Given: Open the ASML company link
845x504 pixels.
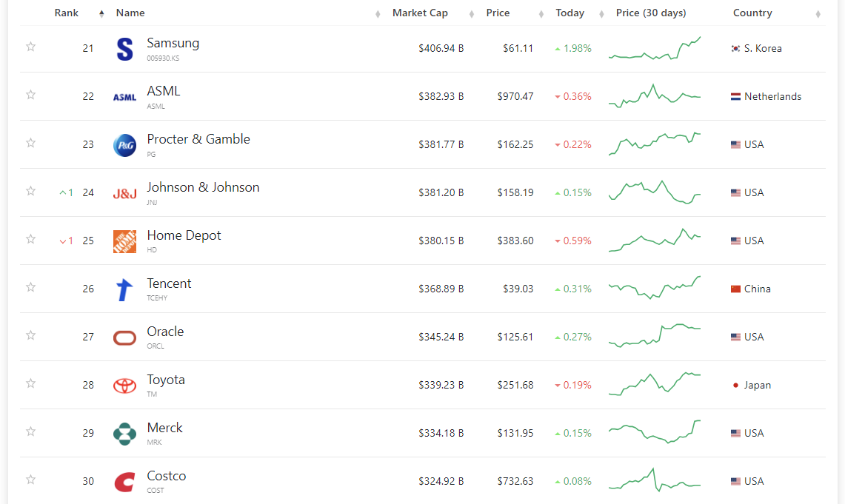Looking at the screenshot, I should pos(163,91).
